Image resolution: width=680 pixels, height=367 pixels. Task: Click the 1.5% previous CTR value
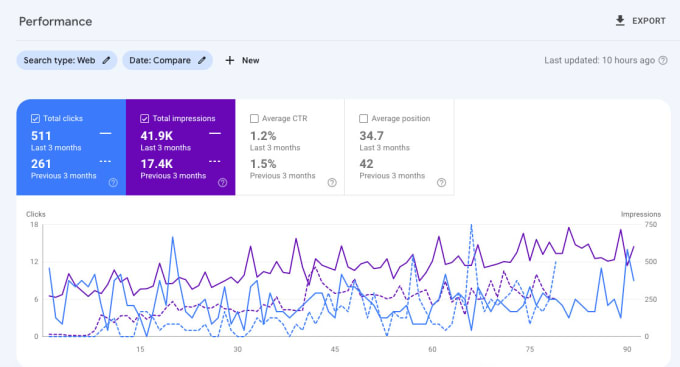(263, 164)
